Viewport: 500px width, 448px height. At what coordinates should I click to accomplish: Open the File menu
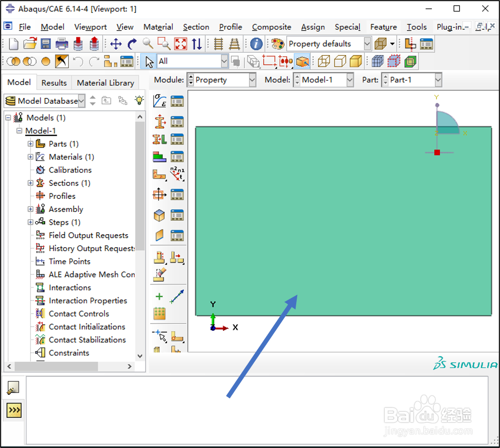(x=24, y=27)
